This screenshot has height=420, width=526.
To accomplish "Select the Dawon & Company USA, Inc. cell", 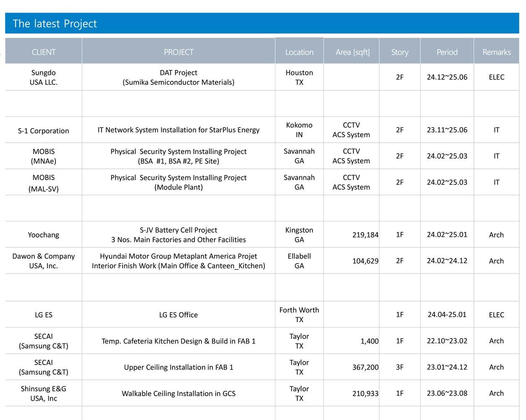I will (x=44, y=261).
